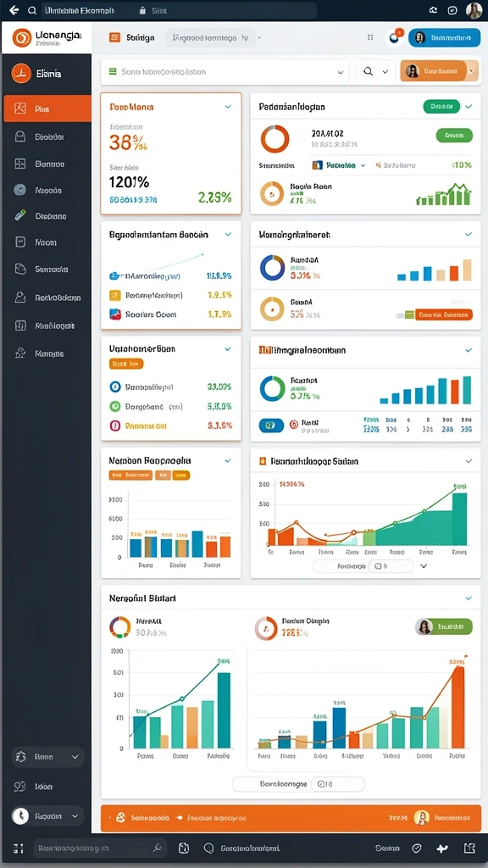This screenshot has width=488, height=868.
Task: Click the orange clock icon in sidebar
Action: pos(21,73)
